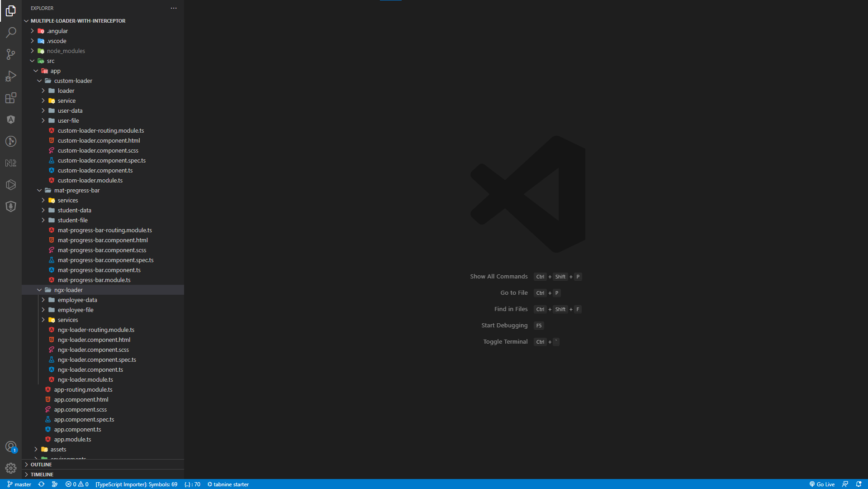The width and height of the screenshot is (868, 489).
Task: Expand the node_modules folder
Action: pos(103,51)
